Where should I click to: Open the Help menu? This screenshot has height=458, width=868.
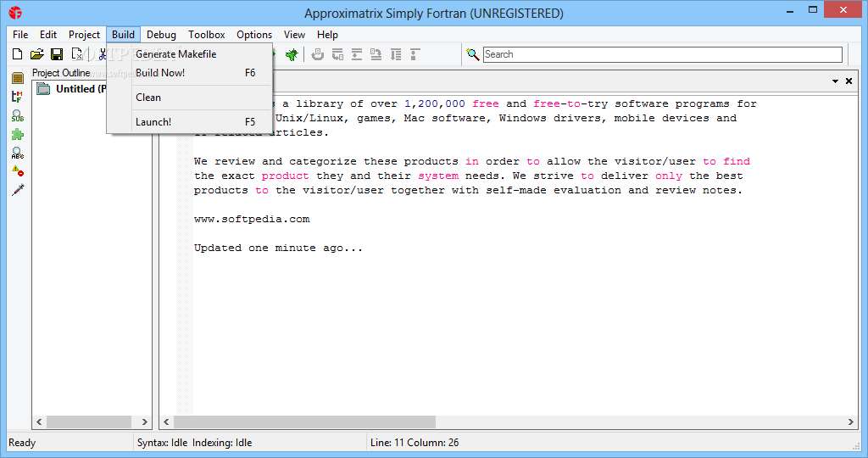coord(327,34)
